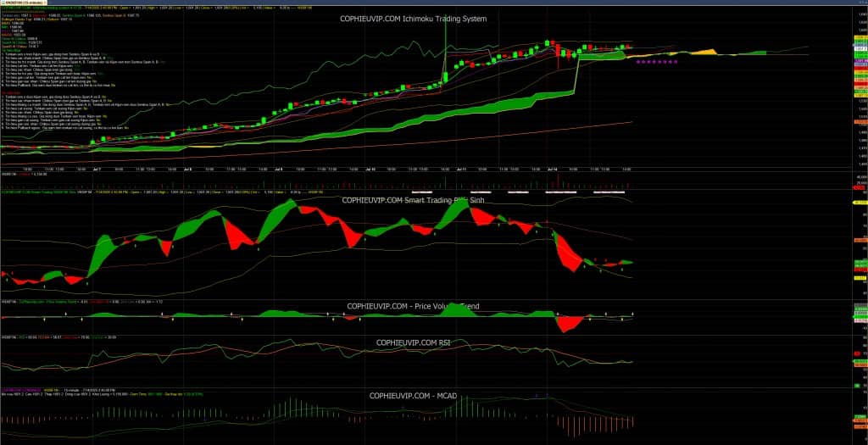The width and height of the screenshot is (868, 445).
Task: Click the Jul 14 date label on time axis
Action: click(x=551, y=169)
